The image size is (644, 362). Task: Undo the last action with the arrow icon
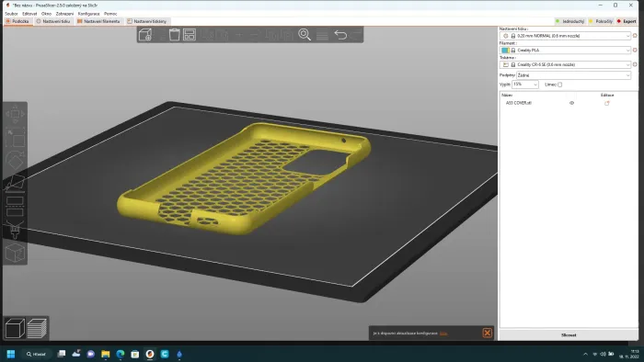tap(340, 35)
